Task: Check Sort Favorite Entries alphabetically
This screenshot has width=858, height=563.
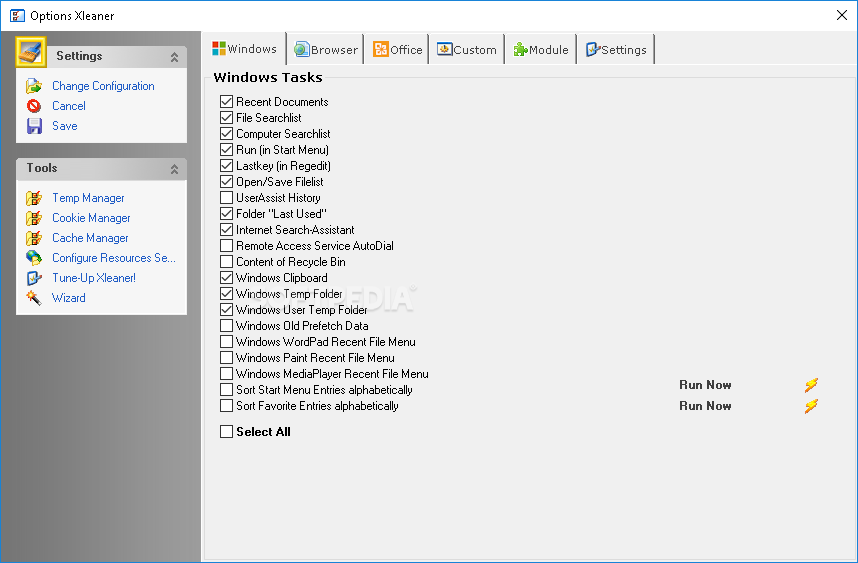Action: 227,406
